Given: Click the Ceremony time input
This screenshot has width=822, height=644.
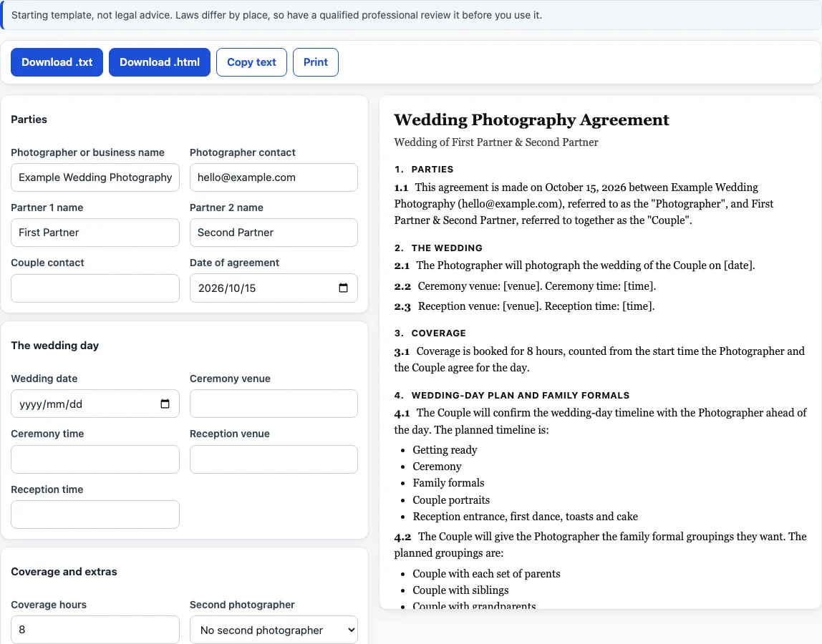Looking at the screenshot, I should pos(95,459).
